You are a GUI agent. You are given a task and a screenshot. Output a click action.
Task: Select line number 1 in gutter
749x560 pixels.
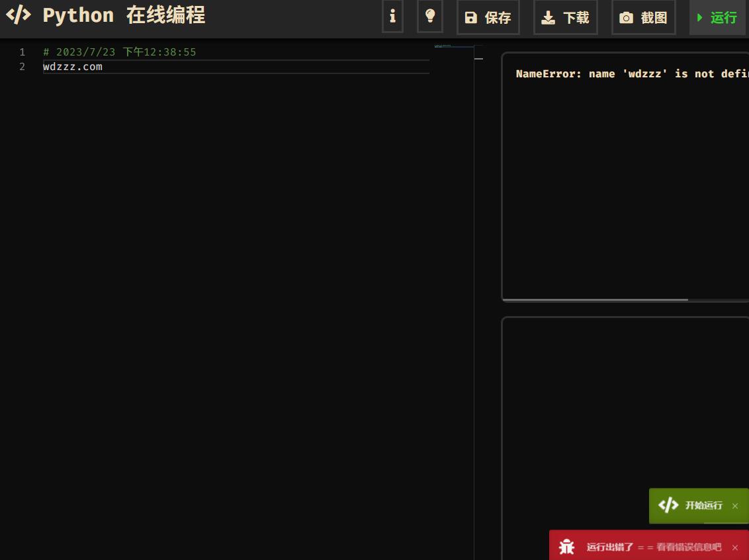click(22, 52)
